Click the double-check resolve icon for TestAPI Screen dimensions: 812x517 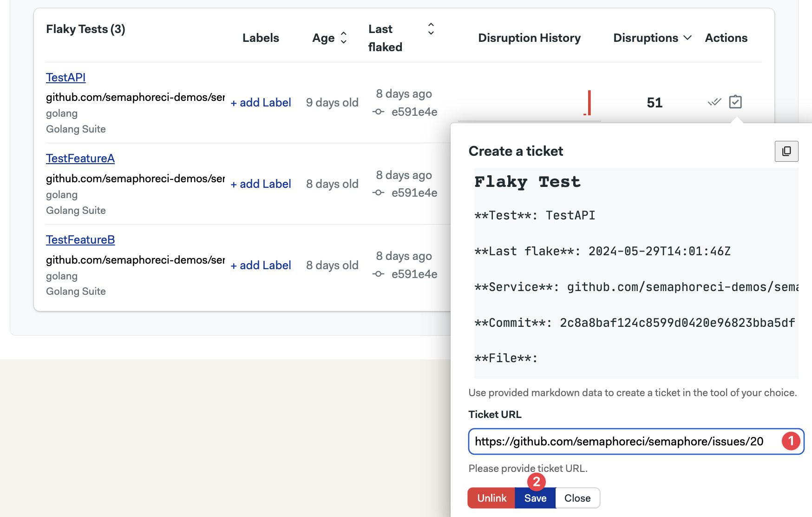pyautogui.click(x=714, y=102)
